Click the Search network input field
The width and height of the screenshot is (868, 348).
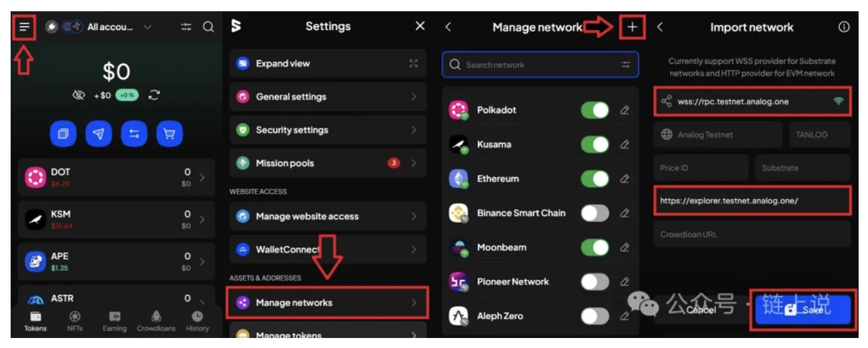(x=540, y=64)
